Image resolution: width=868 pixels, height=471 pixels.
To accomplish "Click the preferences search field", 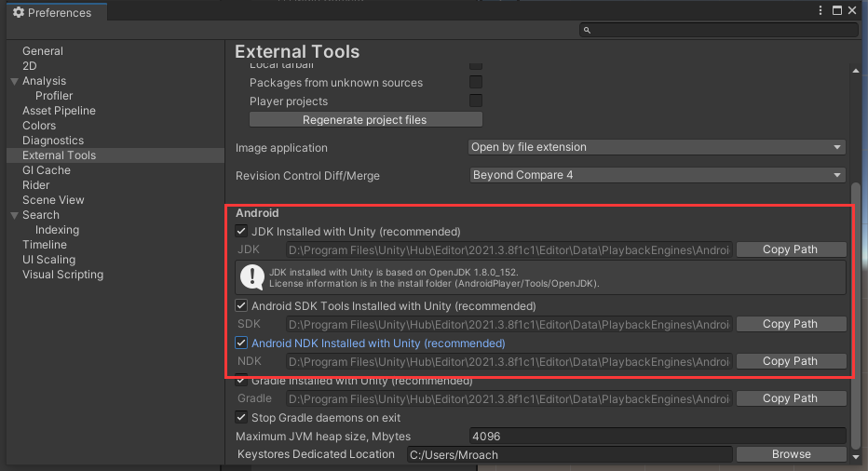I will pos(719,31).
